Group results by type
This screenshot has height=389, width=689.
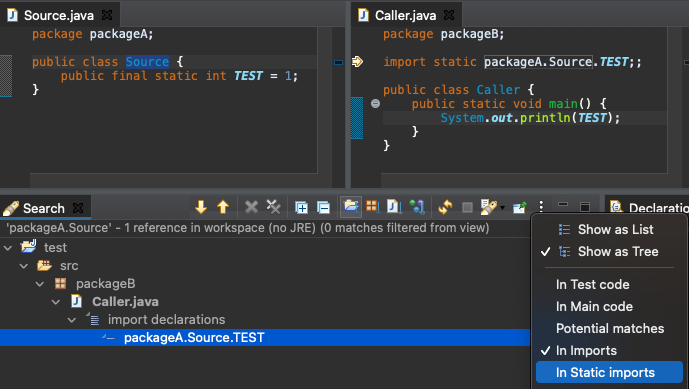tap(417, 207)
